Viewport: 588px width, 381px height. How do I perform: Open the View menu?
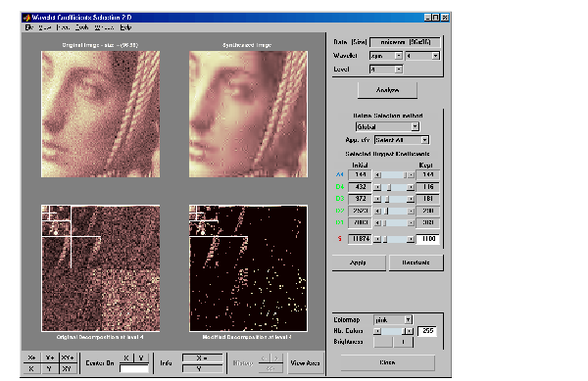pos(45,27)
